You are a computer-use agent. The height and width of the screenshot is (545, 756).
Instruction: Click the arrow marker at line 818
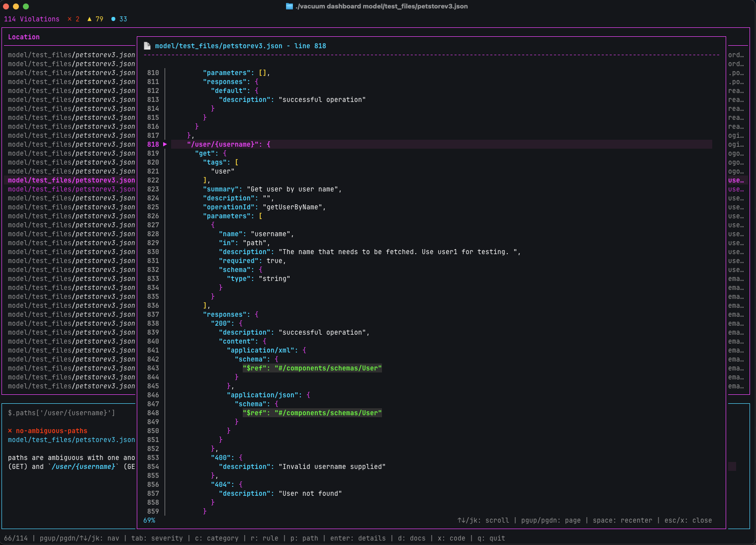(x=165, y=144)
